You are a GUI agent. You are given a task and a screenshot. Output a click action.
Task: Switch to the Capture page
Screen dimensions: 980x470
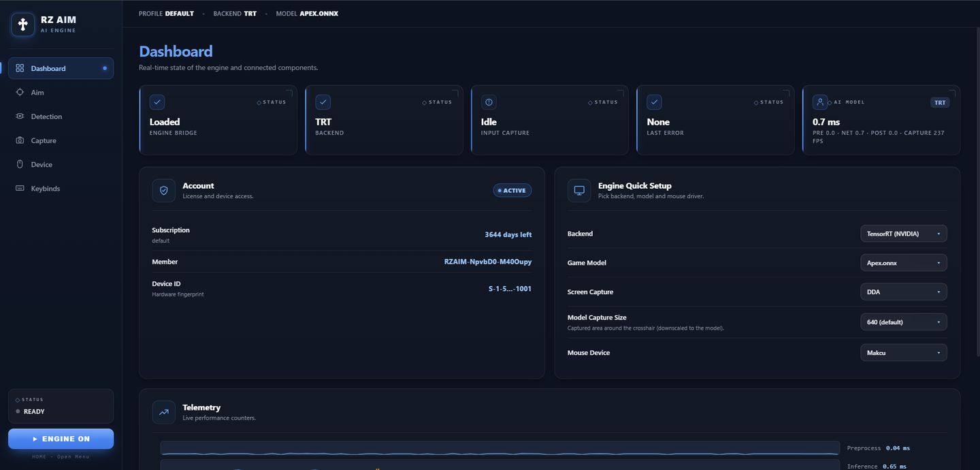[61, 140]
